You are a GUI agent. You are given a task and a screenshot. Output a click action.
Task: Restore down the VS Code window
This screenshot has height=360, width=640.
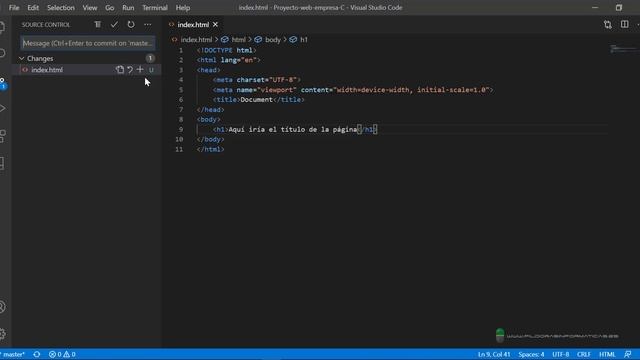click(x=619, y=8)
